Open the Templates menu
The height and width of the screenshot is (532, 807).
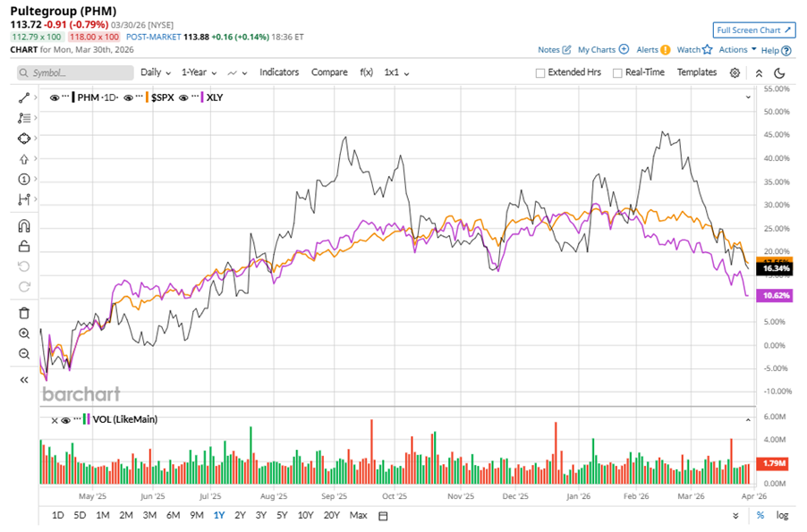point(697,72)
